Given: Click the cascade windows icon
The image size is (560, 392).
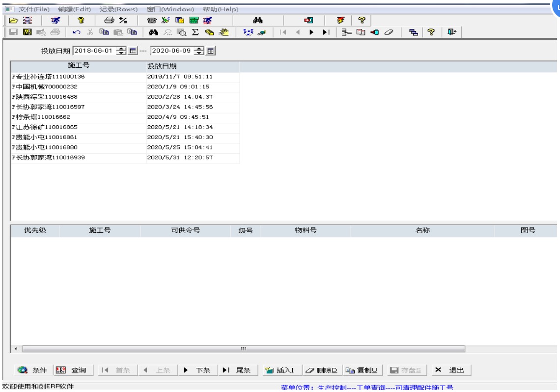Looking at the screenshot, I should pos(414,32).
